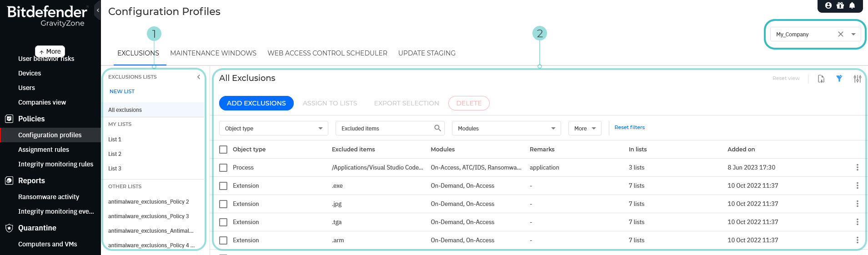
Task: Open Devices in the sidebar
Action: click(30, 73)
